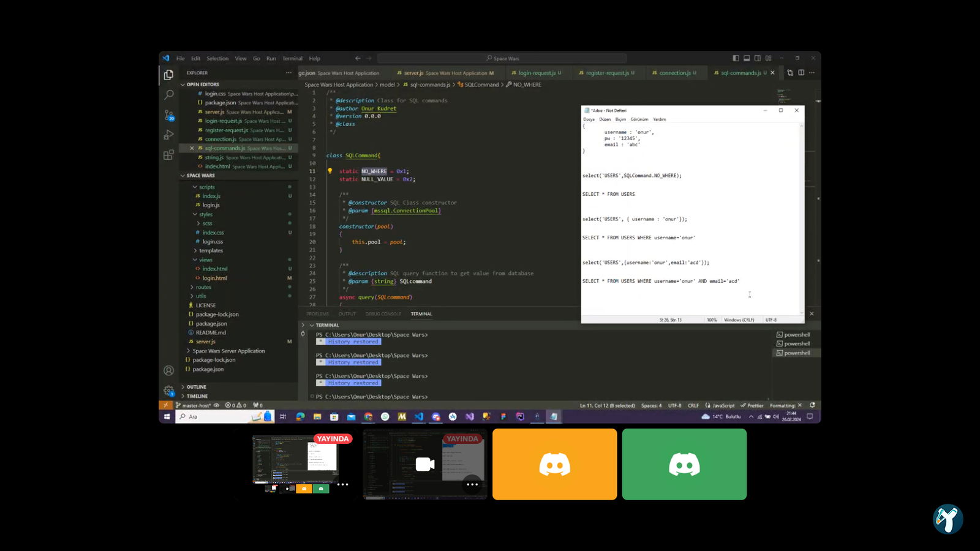This screenshot has width=980, height=551.
Task: Open the Selection menu
Action: tap(217, 59)
